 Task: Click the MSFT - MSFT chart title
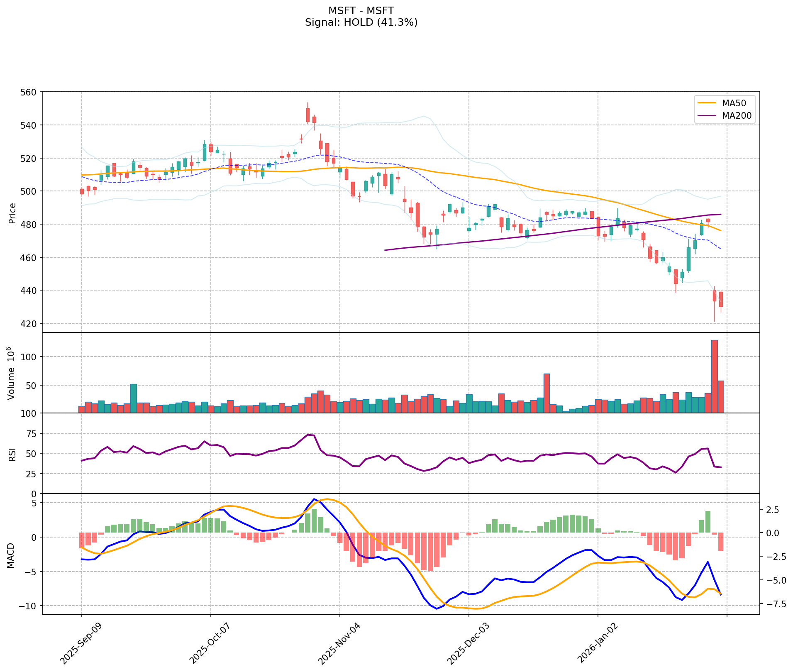click(361, 10)
